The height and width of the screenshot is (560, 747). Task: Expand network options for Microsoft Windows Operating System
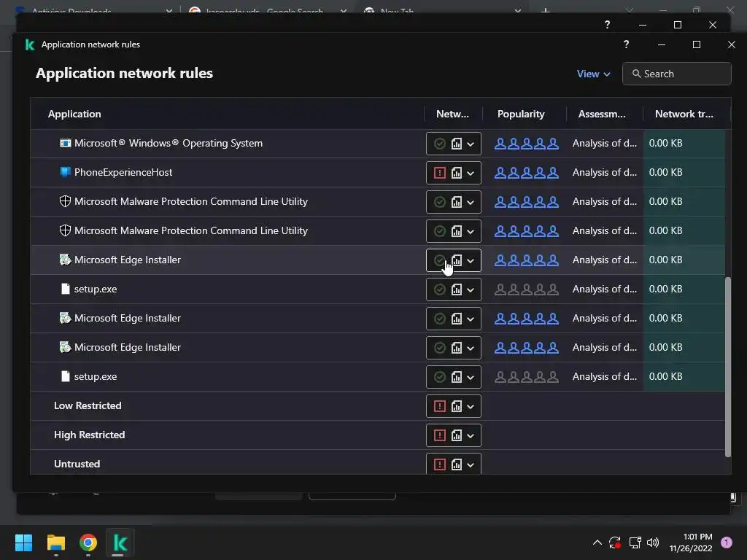(471, 144)
